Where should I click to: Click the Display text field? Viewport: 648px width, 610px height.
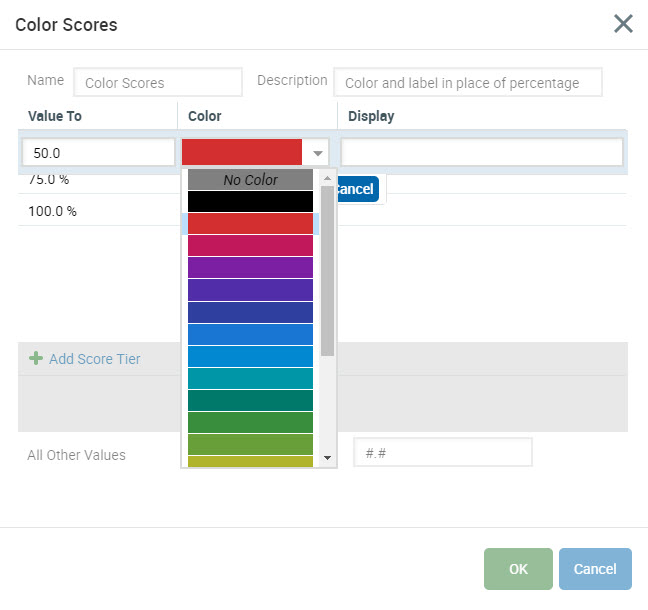point(481,153)
